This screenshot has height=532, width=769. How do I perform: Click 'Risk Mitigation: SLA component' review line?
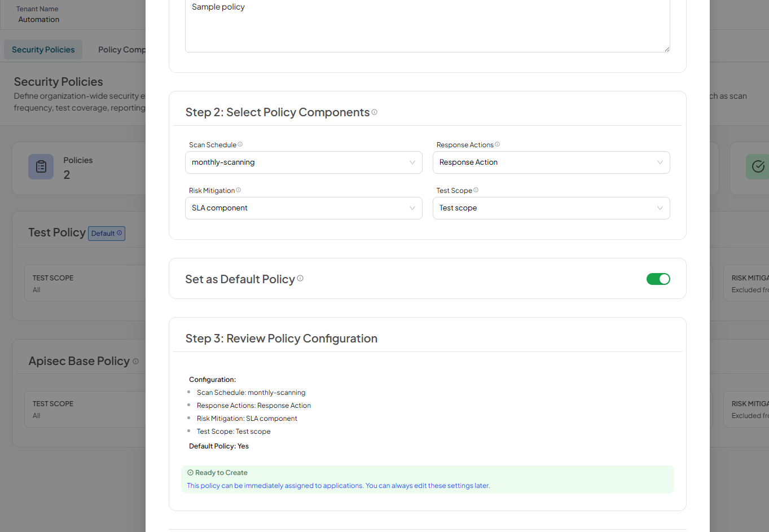tap(247, 419)
